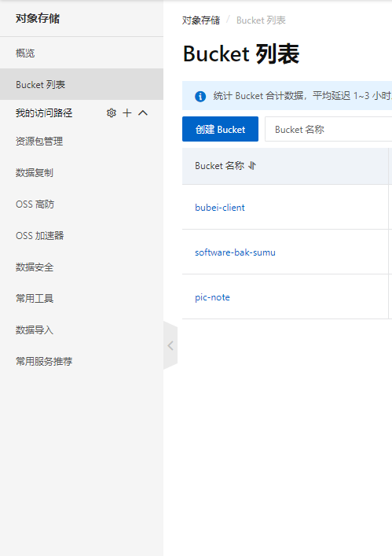The height and width of the screenshot is (556, 392).
Task: Click the blue info icon in notice banner
Action: pos(200,96)
